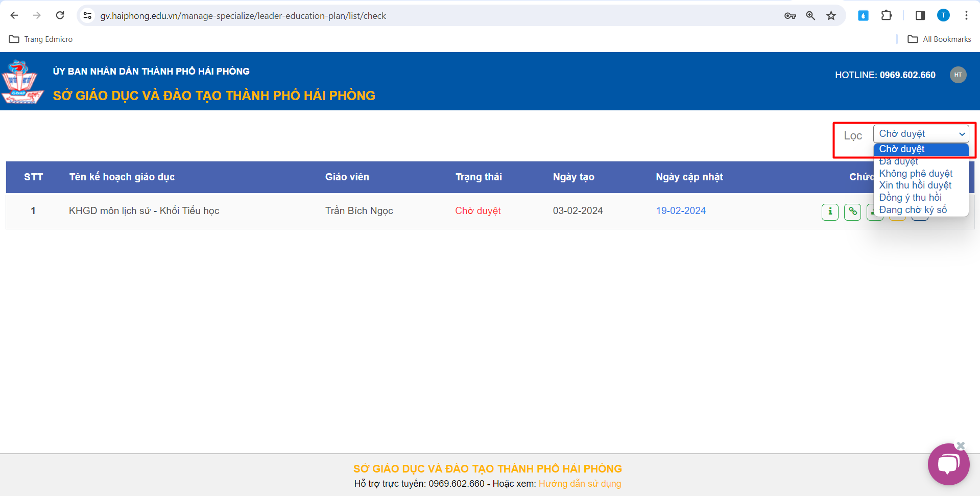Click the browser address bar URL
Viewport: 980px width, 496px height.
click(243, 16)
